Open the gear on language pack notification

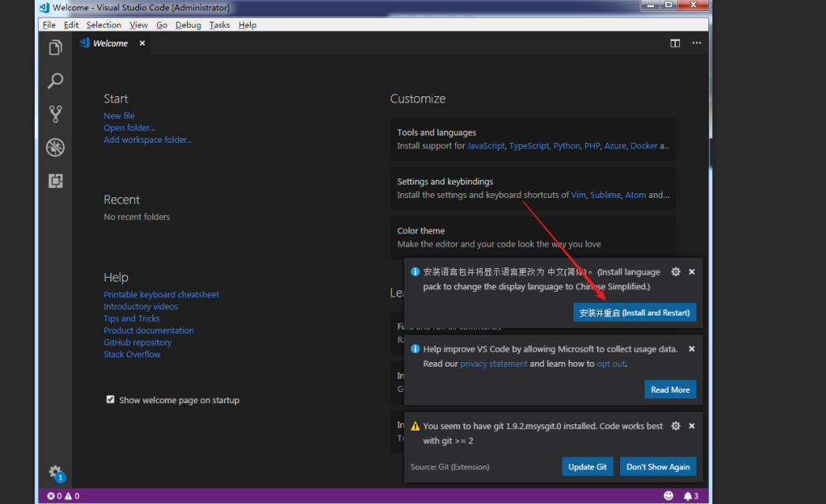point(675,272)
